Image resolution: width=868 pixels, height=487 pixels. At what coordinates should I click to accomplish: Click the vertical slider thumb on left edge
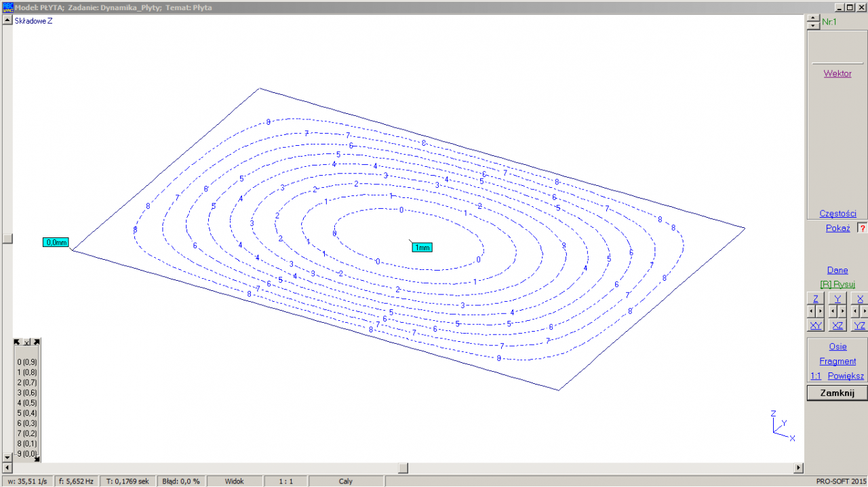tap(7, 239)
